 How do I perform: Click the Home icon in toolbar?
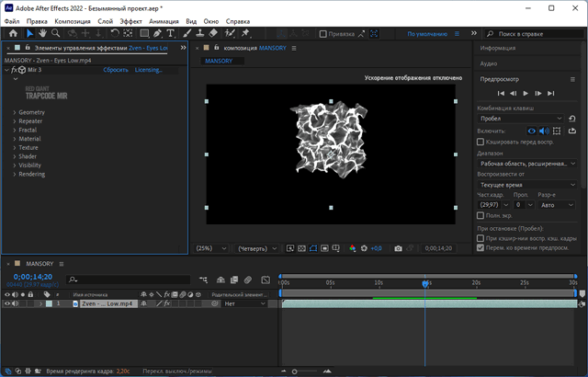[x=11, y=33]
